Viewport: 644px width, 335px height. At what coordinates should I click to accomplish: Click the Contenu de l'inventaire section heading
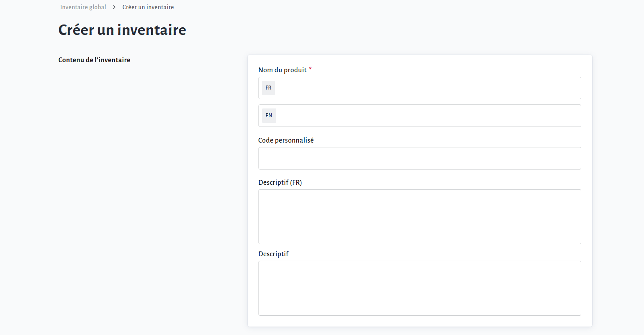tap(94, 60)
